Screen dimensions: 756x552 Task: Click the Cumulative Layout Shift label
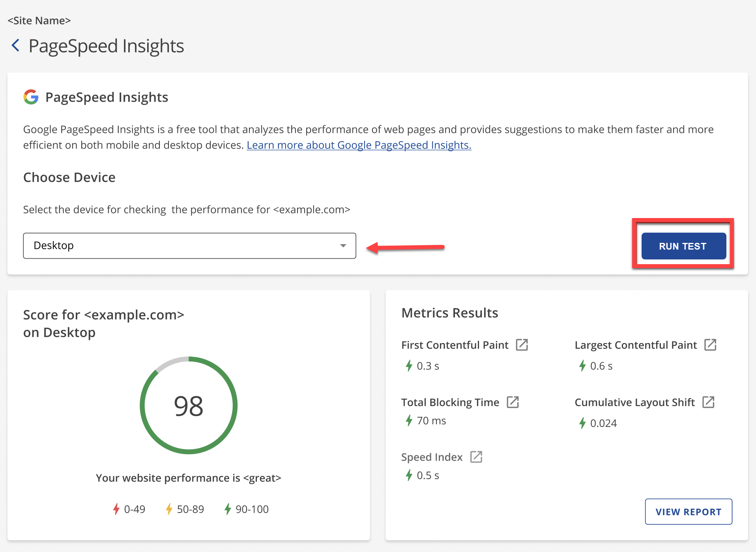(634, 402)
